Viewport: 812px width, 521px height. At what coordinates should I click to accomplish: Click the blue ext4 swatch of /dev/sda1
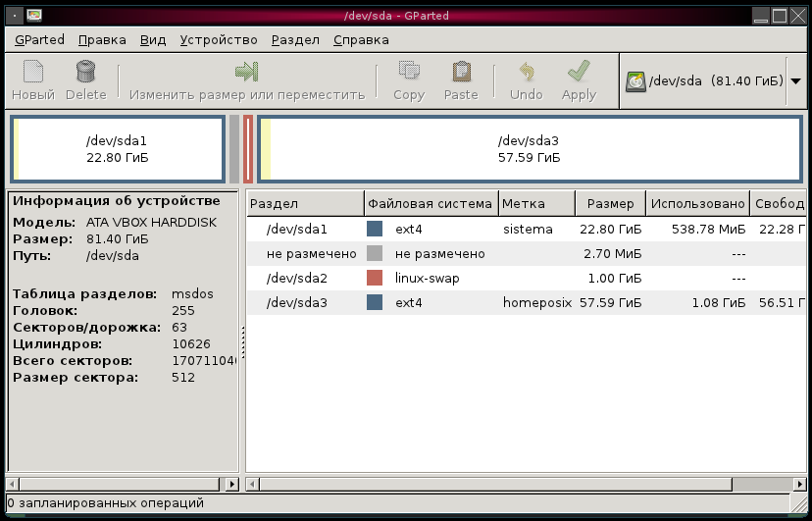(375, 229)
